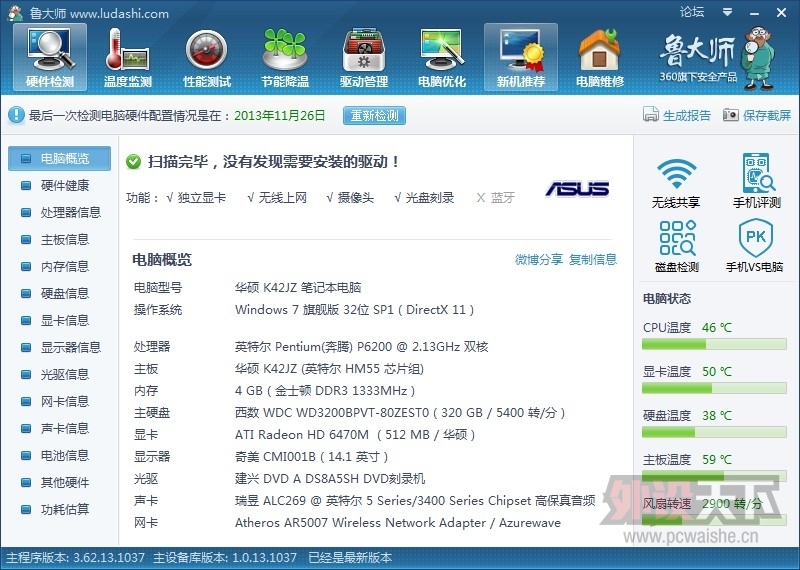Click the green scan-complete checkmark icon

point(133,162)
